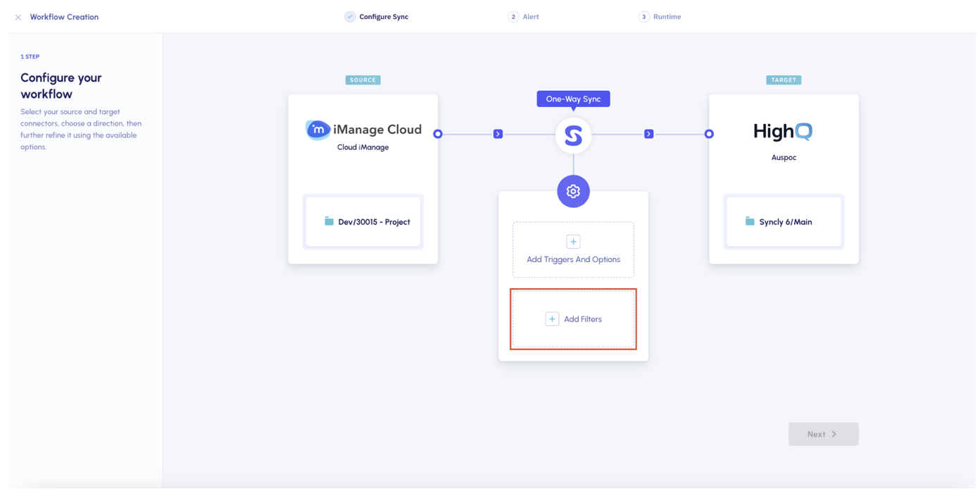Viewport: 980px width, 489px height.
Task: Click the Add Triggers And Options text
Action: (x=574, y=259)
